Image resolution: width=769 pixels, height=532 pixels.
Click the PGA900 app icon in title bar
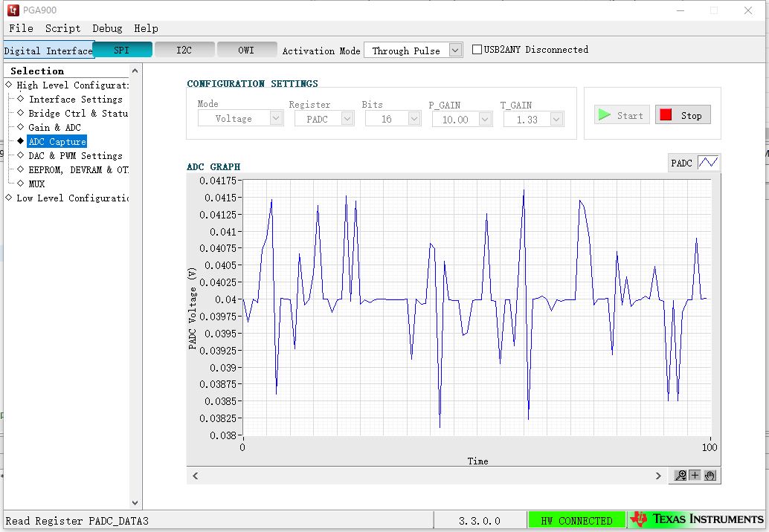coord(13,10)
